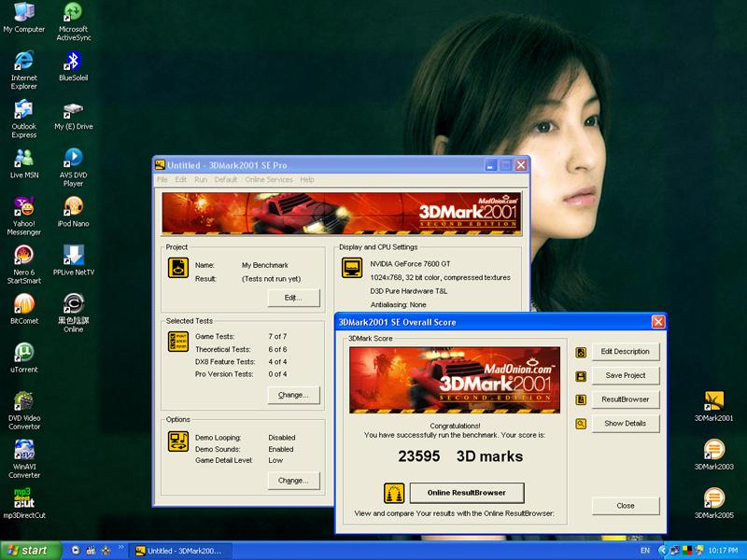The image size is (747, 560).
Task: Click the Project icon in the 3DMark main window
Action: coord(178,268)
